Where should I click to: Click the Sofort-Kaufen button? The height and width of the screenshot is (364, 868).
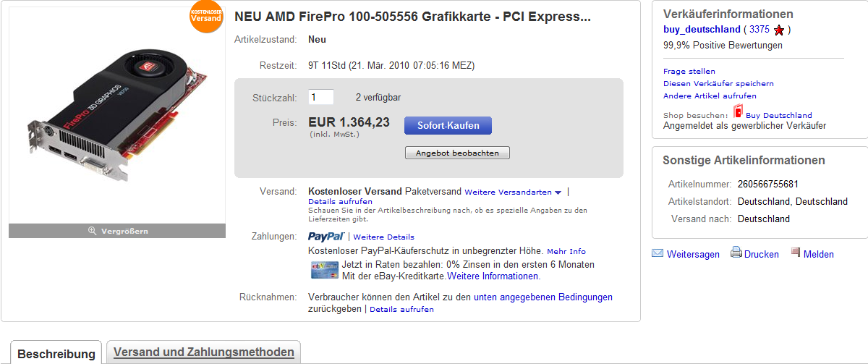[x=448, y=125]
